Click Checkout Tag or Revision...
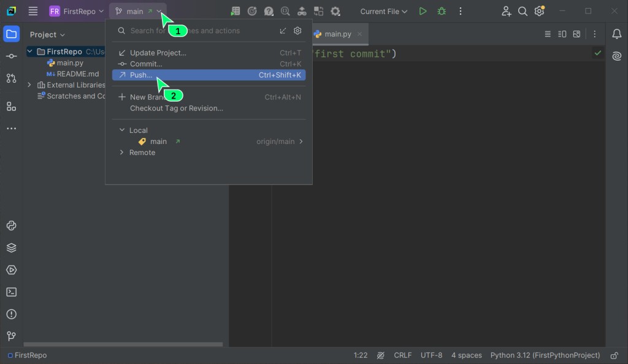 coord(176,108)
